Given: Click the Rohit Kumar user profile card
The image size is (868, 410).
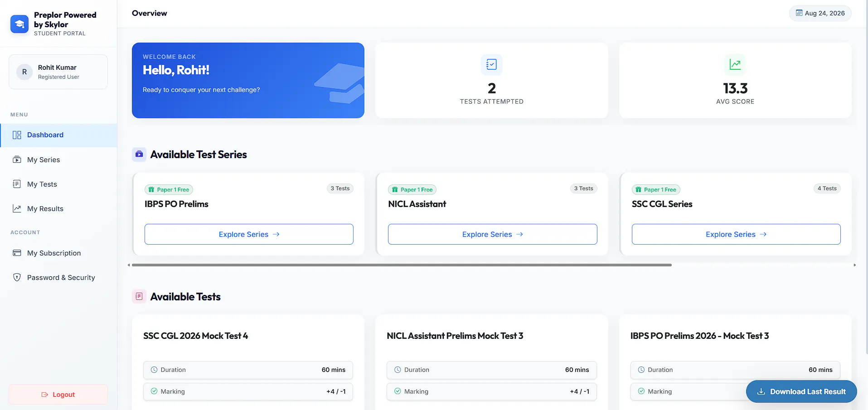Looking at the screenshot, I should coord(58,72).
